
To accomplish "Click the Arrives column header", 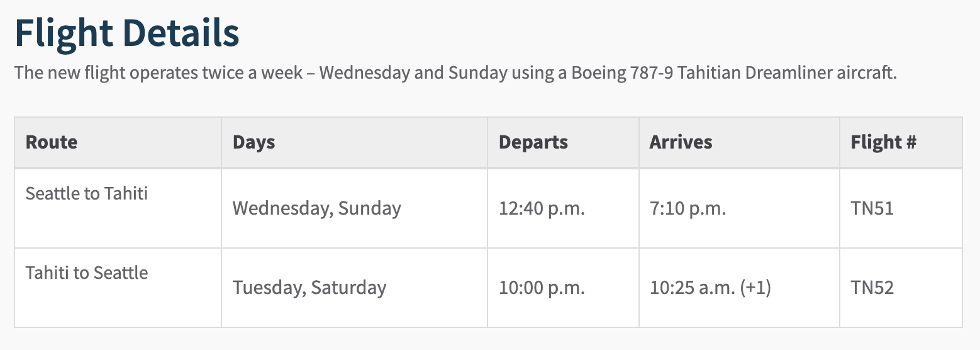I will click(x=681, y=142).
